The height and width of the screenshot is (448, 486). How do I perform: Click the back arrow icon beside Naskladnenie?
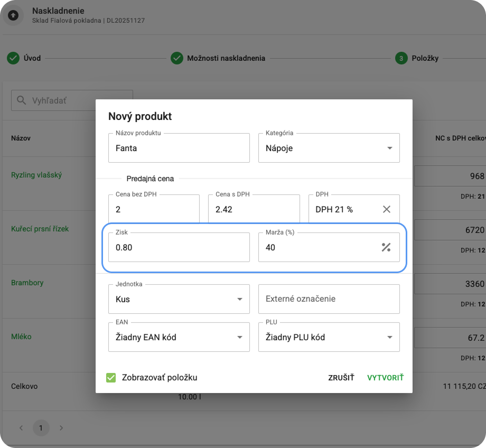coord(14,15)
